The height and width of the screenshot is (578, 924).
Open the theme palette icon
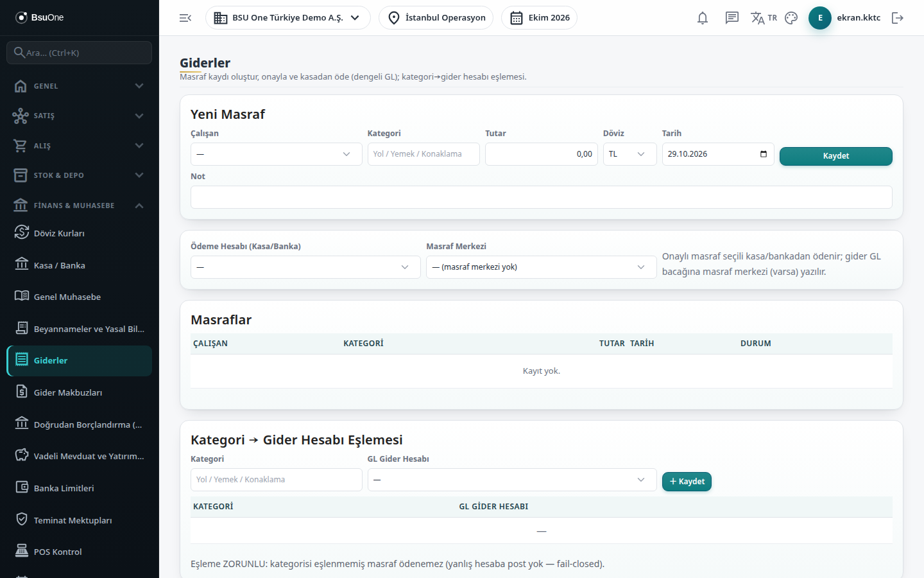(791, 18)
